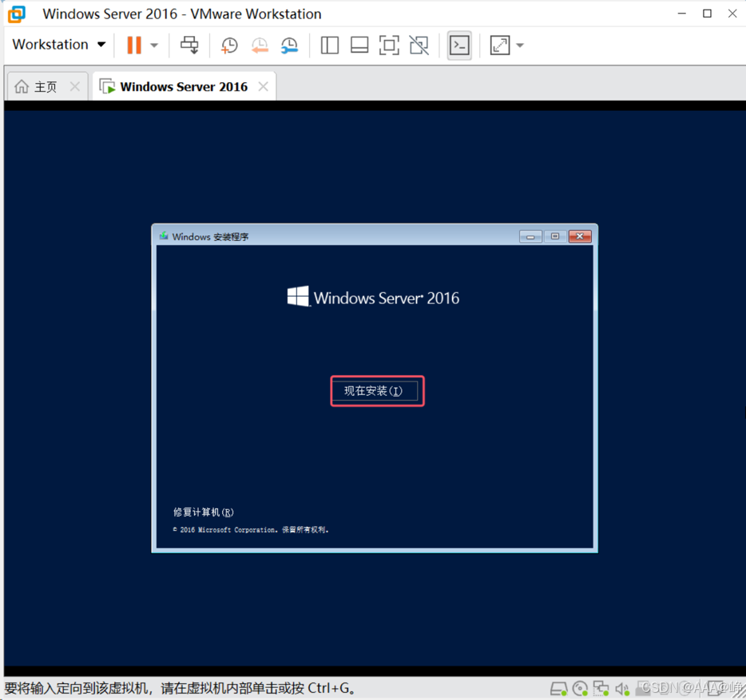Click the CD/DVD drive status icon
Image resolution: width=746 pixels, height=700 pixels.
(x=580, y=689)
